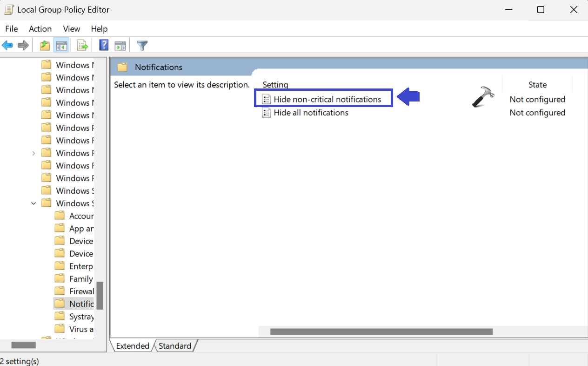
Task: Toggle the Show/Hide Console Tree toolbar icon
Action: tap(61, 45)
